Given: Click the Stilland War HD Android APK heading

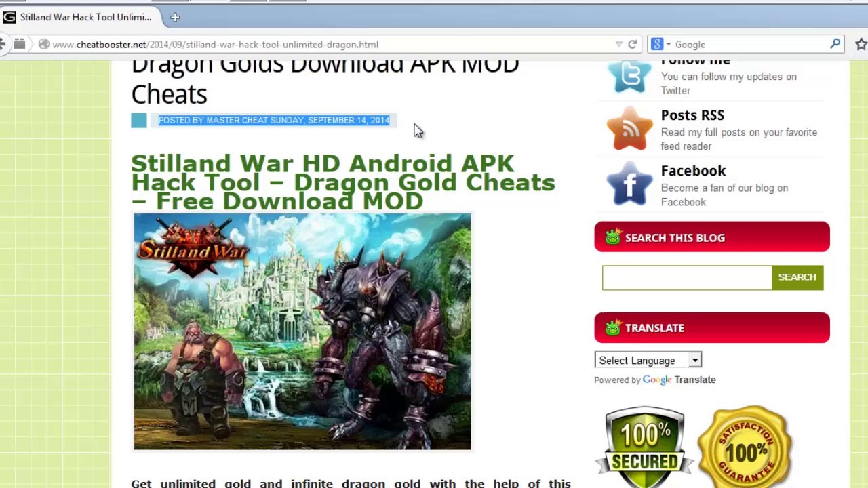Looking at the screenshot, I should 342,182.
